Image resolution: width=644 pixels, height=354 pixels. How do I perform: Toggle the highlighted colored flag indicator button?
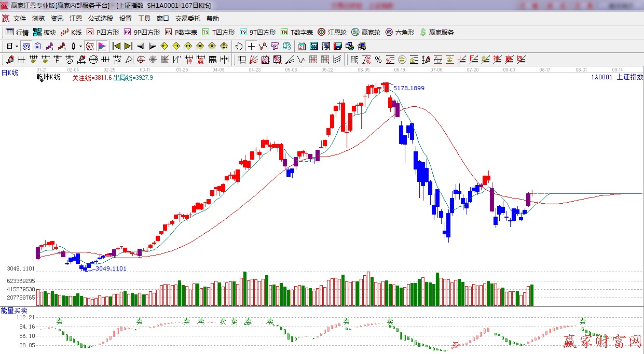coord(102,46)
